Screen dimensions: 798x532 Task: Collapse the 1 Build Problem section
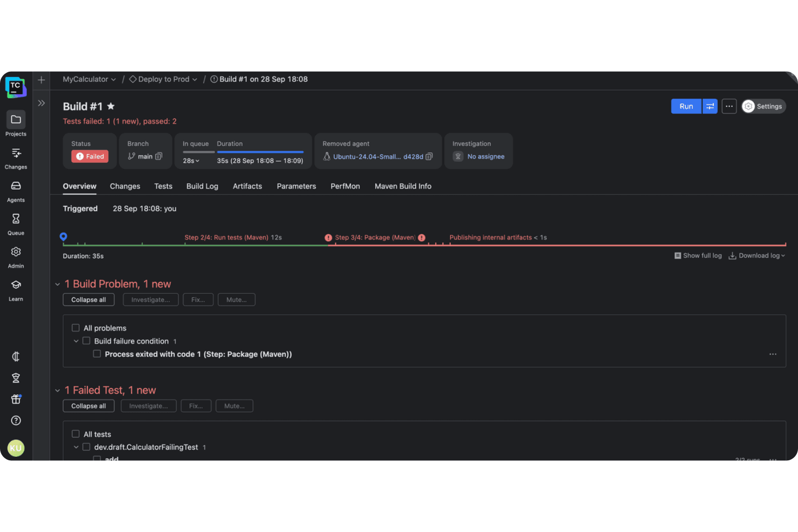(58, 284)
